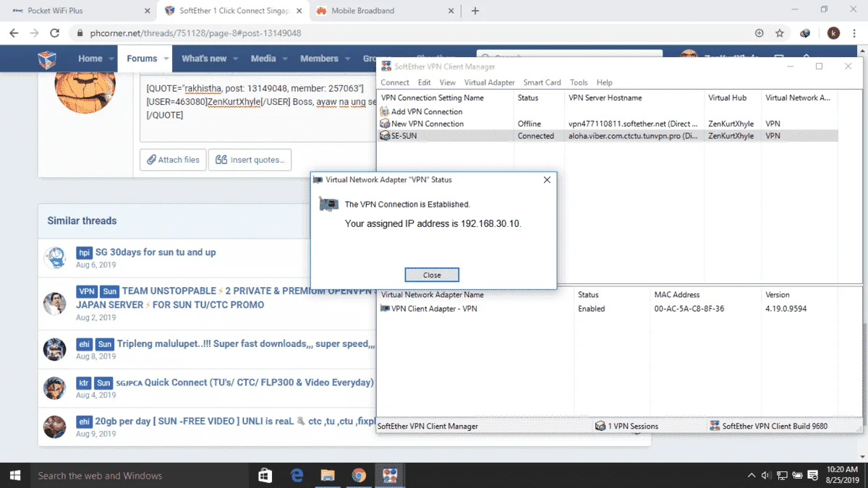This screenshot has height=488, width=868.
Task: Click the volume icon in the system tray
Action: (767, 476)
